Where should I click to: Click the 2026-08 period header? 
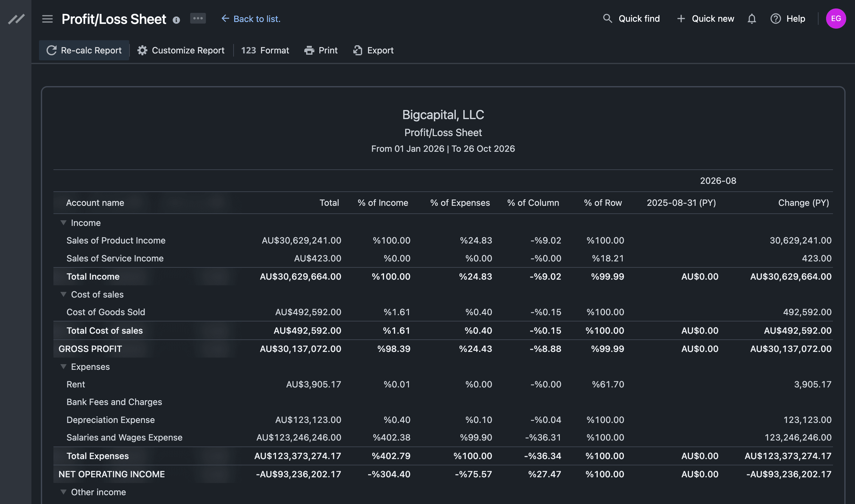(x=718, y=181)
